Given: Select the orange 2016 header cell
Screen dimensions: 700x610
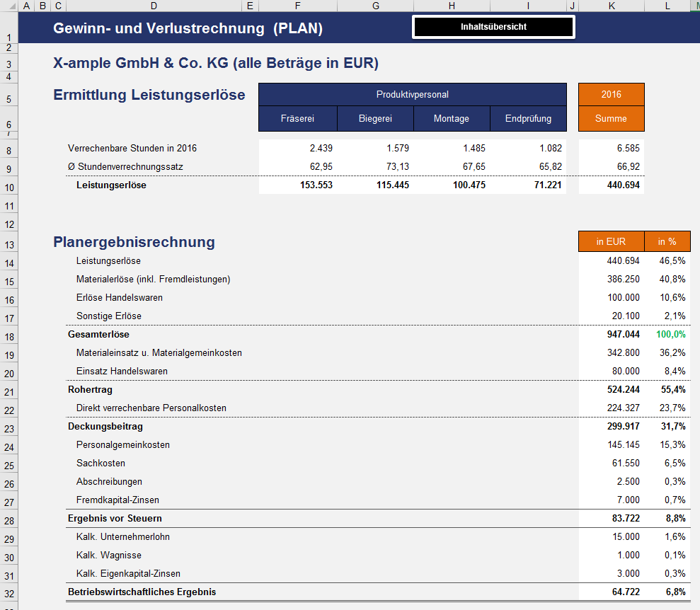Looking at the screenshot, I should 611,94.
